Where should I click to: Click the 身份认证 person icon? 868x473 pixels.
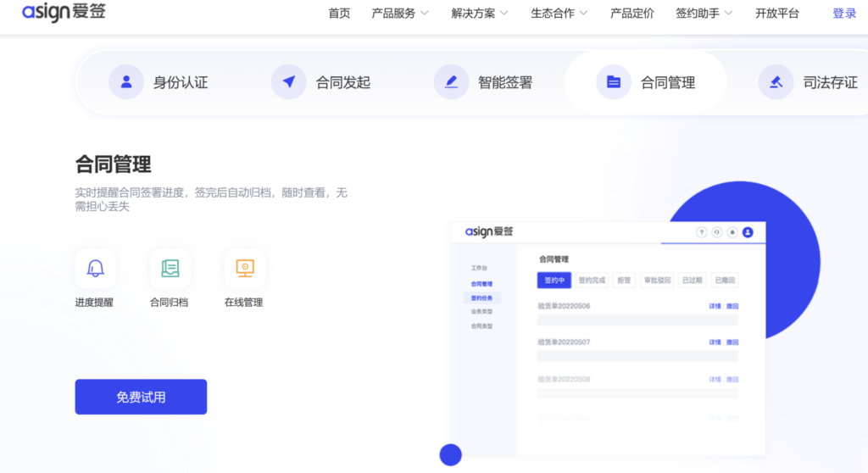tap(126, 82)
